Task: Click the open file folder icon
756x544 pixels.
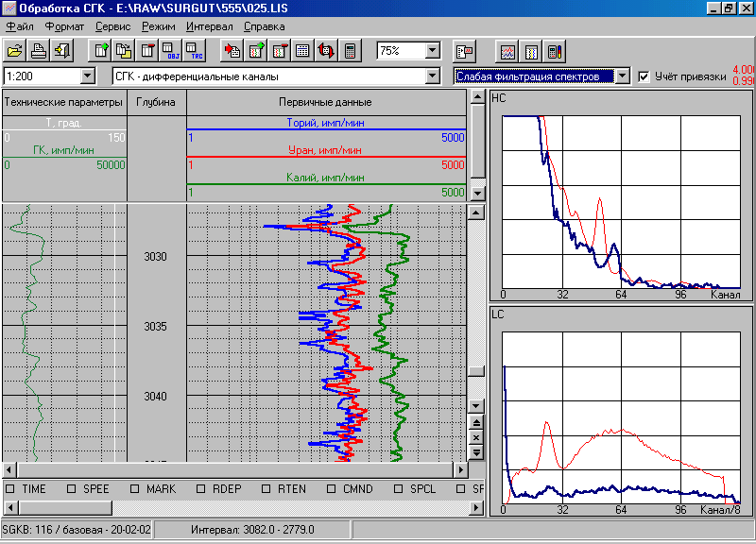Action: tap(15, 50)
